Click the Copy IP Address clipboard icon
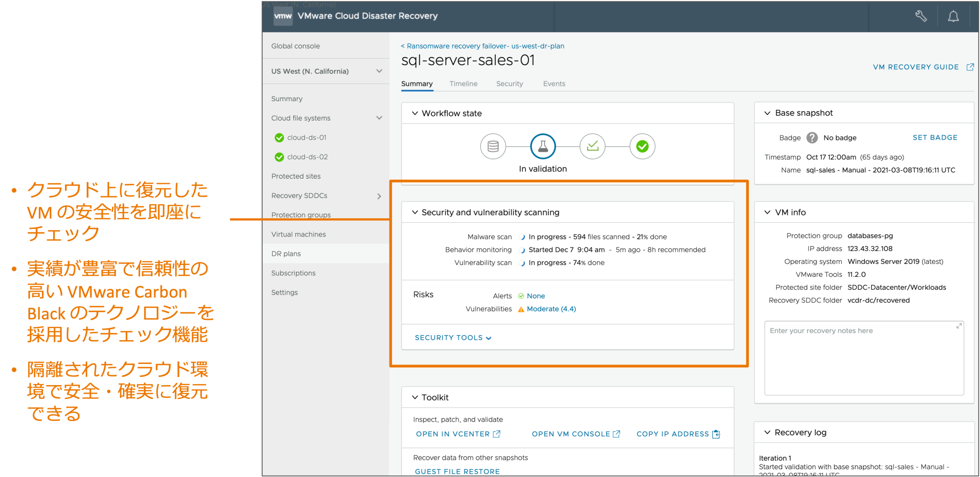This screenshot has width=980, height=477. click(x=716, y=434)
